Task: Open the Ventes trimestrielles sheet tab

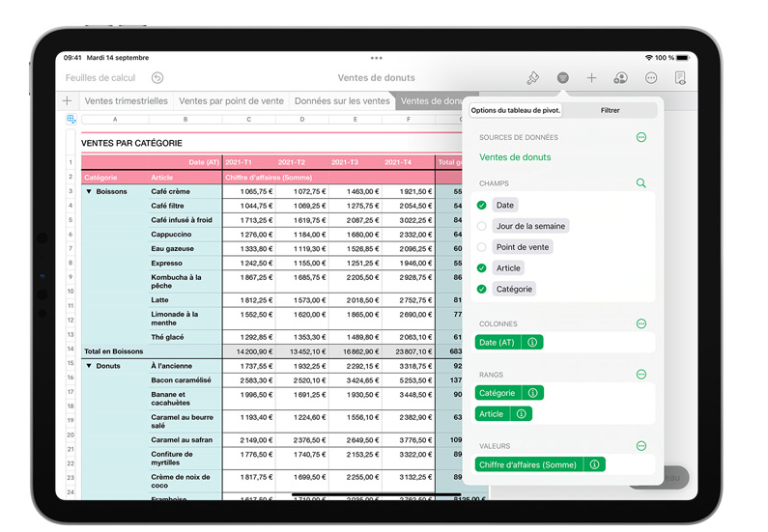Action: click(x=126, y=100)
